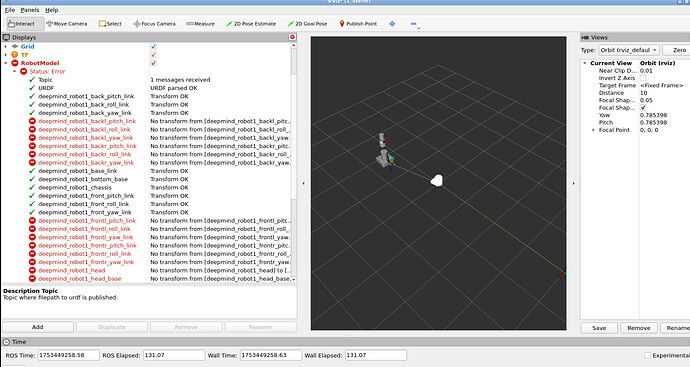Expand the Grid display tree item
The width and height of the screenshot is (690, 367).
pyautogui.click(x=6, y=46)
